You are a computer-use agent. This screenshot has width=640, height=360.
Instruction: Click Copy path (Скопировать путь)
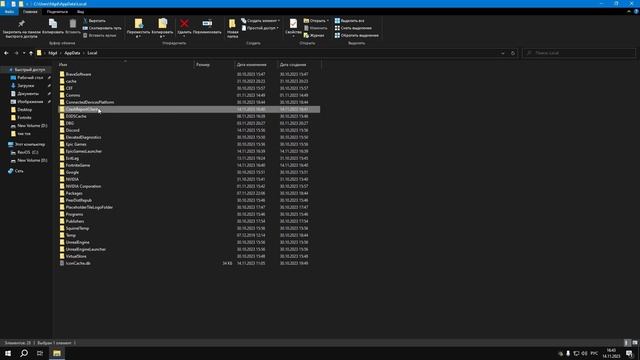click(102, 28)
